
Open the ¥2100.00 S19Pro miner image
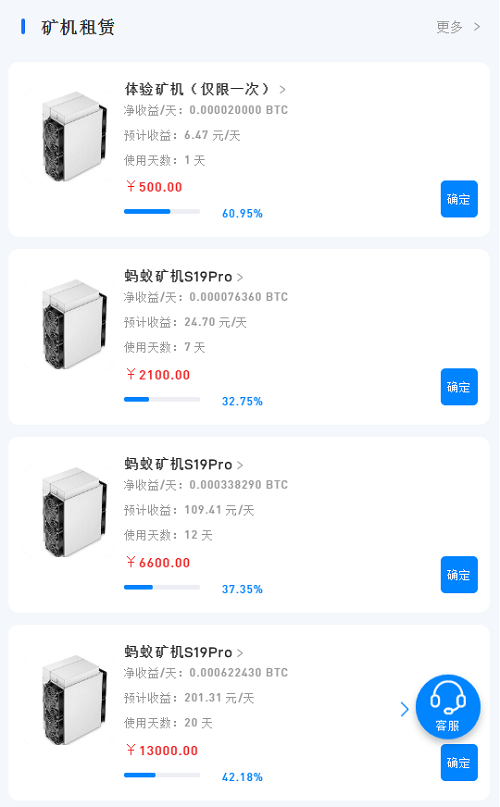click(68, 324)
